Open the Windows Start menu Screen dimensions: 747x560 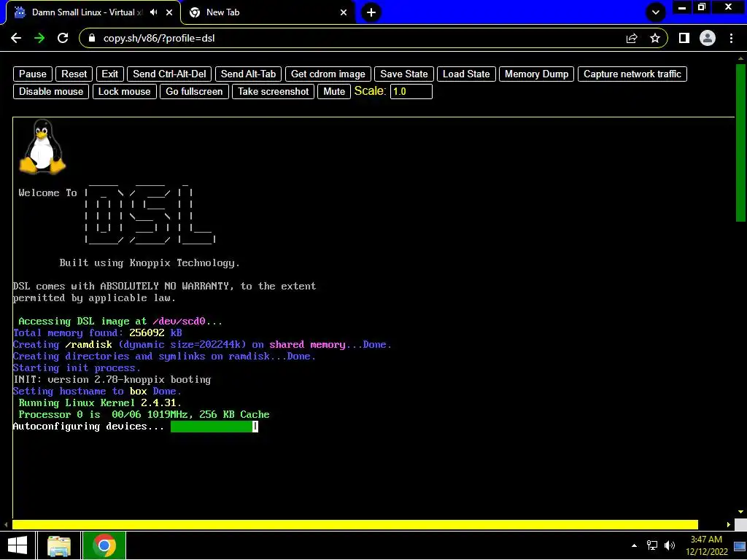click(x=18, y=545)
